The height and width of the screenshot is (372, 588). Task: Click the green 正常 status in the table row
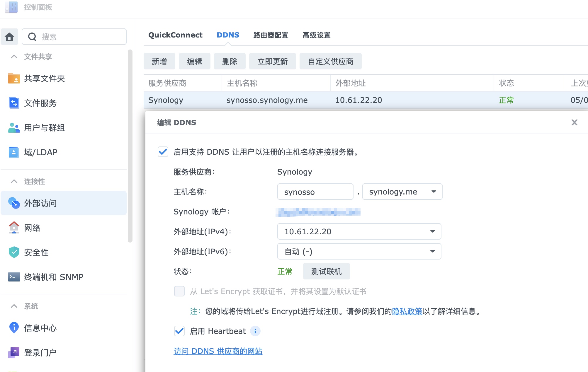pyautogui.click(x=506, y=100)
